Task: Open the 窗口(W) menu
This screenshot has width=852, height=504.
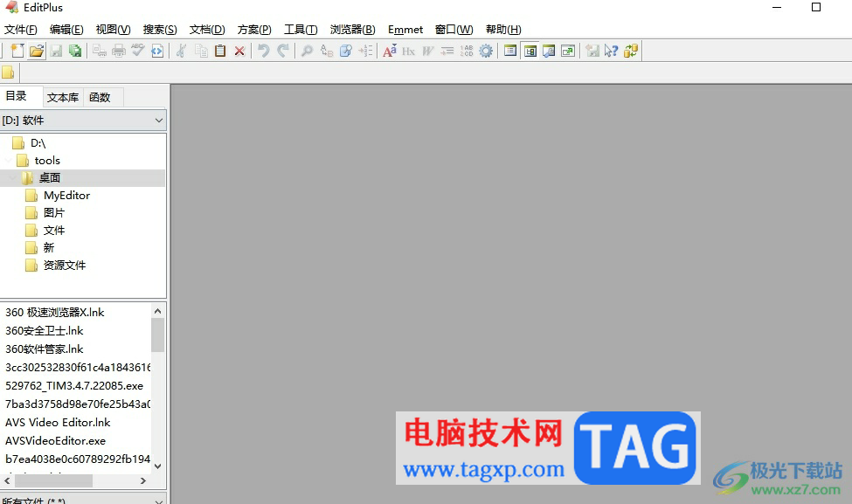Action: tap(454, 30)
